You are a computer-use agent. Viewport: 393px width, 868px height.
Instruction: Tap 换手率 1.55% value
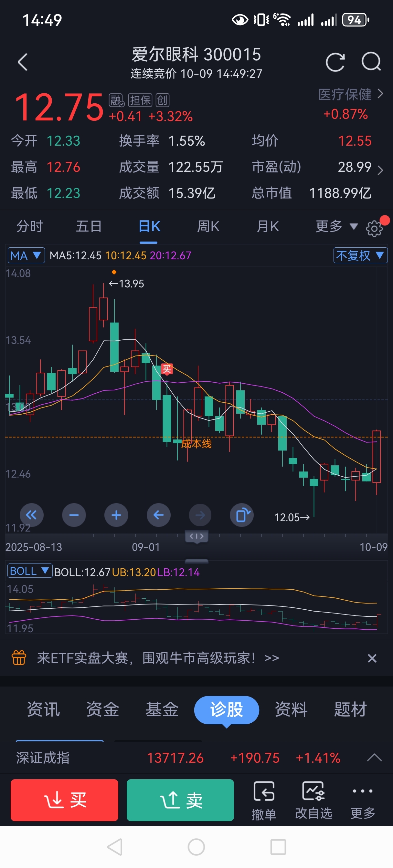(186, 141)
